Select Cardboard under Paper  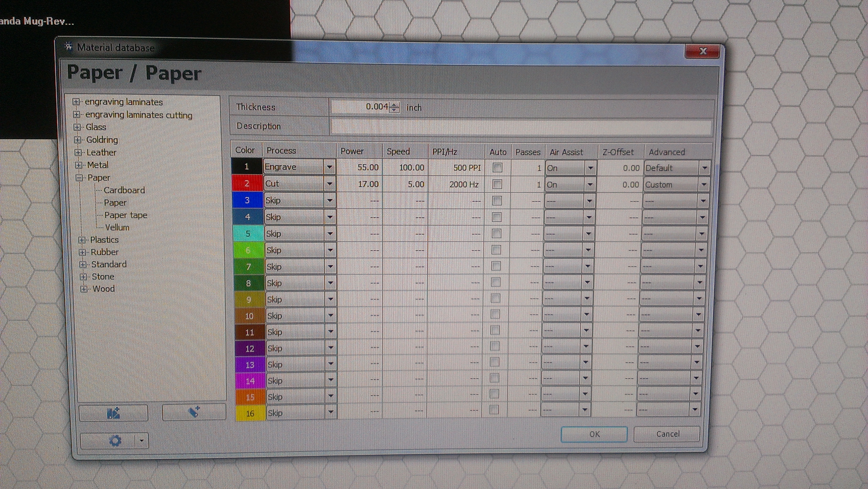[x=124, y=190]
